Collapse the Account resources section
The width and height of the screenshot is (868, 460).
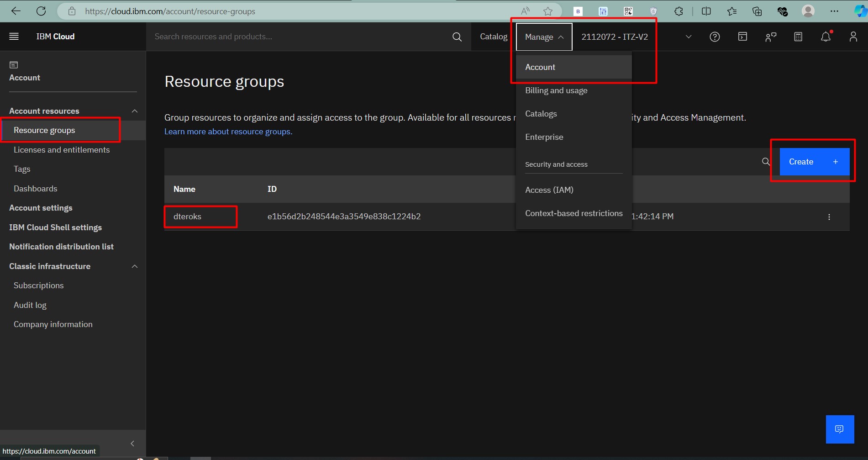[134, 111]
